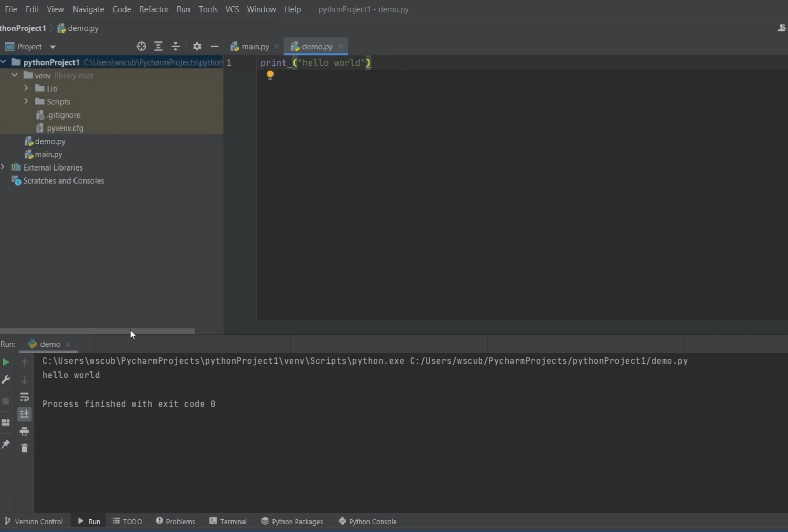Click the Scratches and Consoles icon
788x532 pixels.
[x=16, y=181]
